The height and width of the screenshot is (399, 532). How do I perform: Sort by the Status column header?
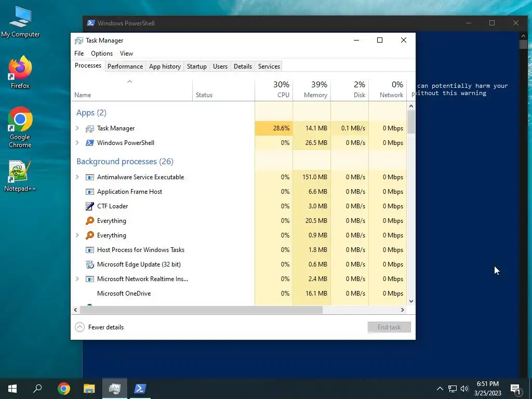pyautogui.click(x=223, y=89)
